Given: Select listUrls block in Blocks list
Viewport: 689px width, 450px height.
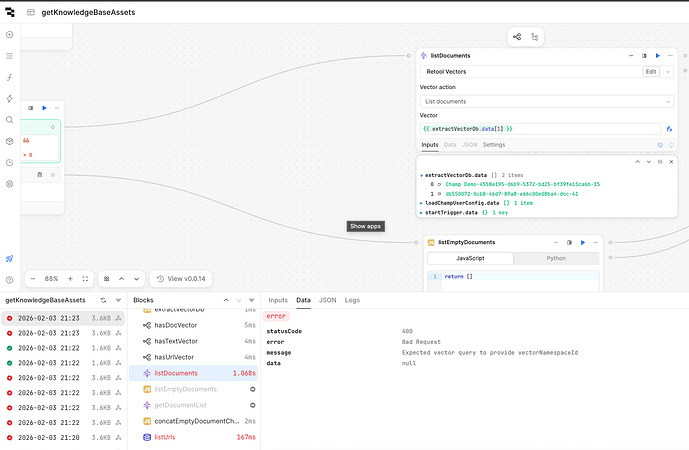Looking at the screenshot, I should tap(168, 437).
